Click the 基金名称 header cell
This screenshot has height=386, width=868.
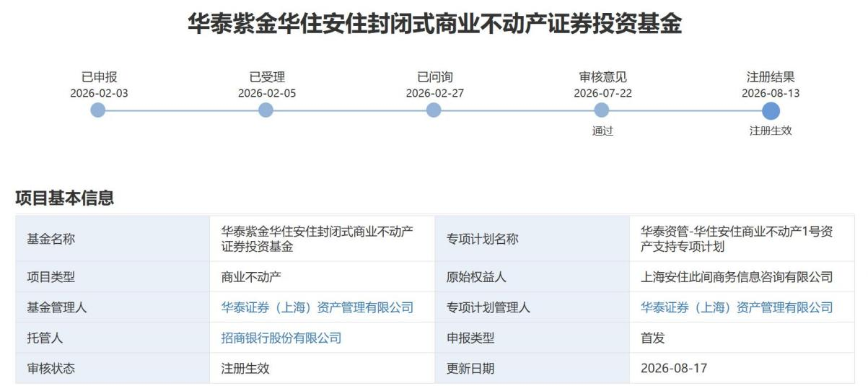pos(113,239)
